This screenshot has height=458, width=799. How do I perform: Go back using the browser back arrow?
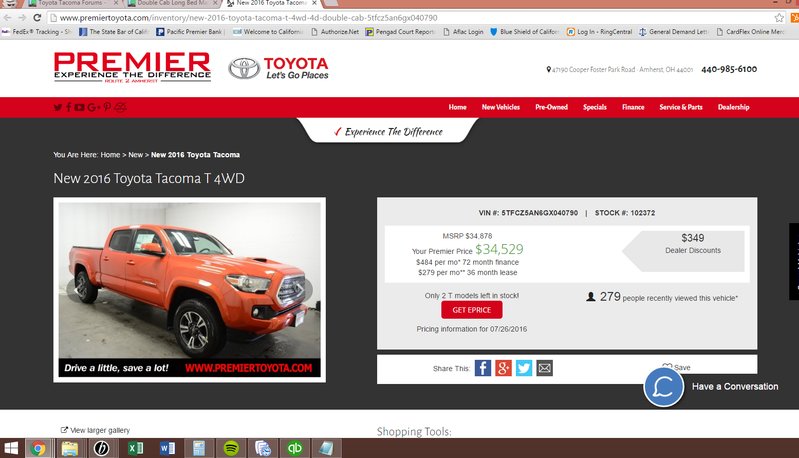click(x=7, y=18)
